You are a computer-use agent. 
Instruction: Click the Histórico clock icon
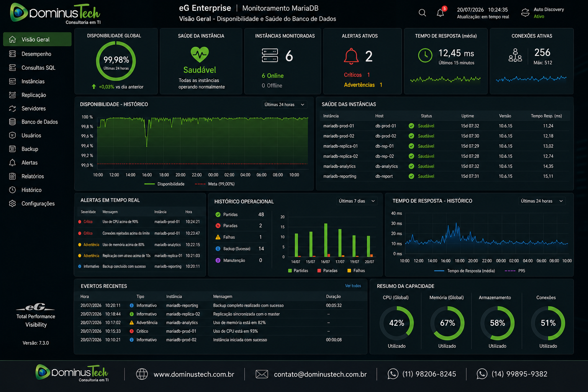[x=12, y=190]
